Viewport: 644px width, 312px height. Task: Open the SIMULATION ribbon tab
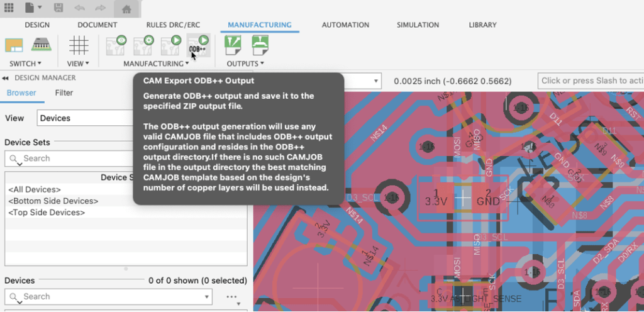point(418,25)
